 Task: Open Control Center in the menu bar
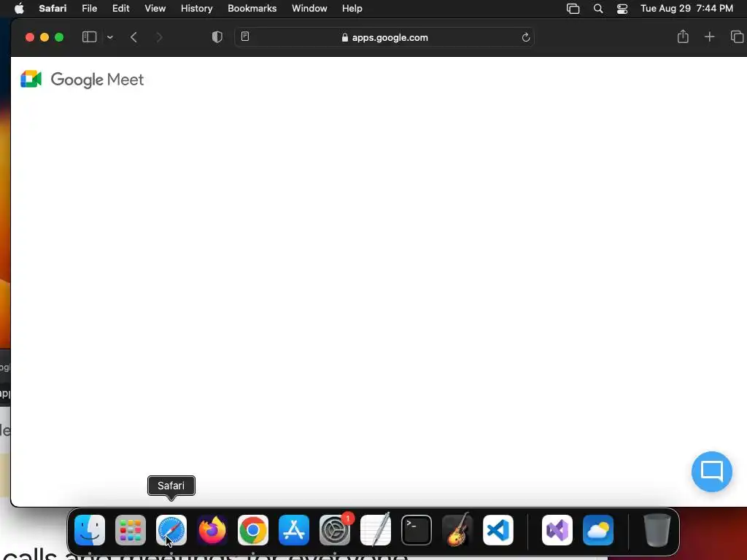[x=622, y=9]
